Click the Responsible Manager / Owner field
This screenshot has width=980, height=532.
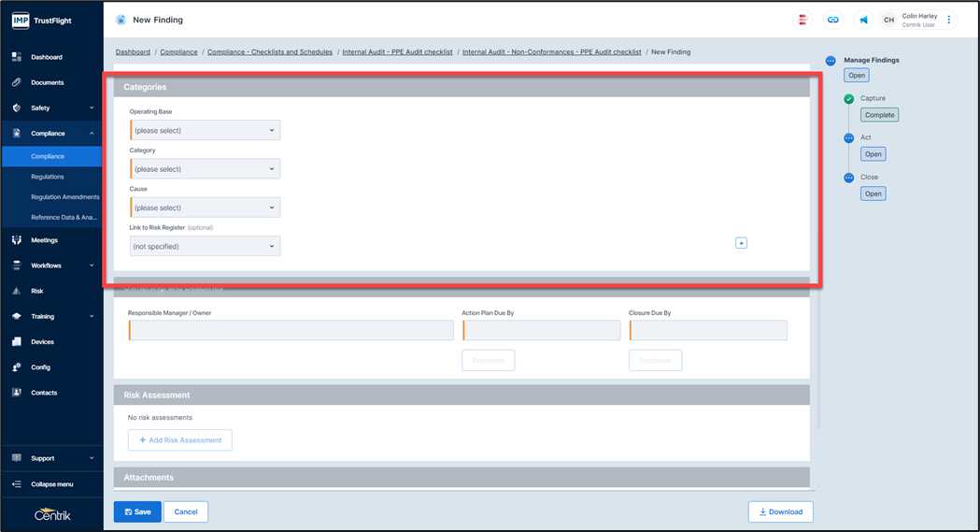(291, 330)
